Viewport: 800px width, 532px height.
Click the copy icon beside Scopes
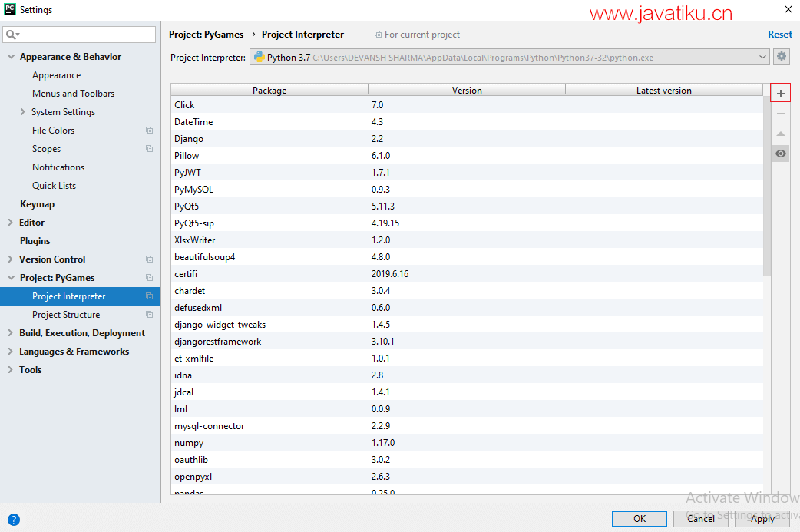tap(149, 148)
